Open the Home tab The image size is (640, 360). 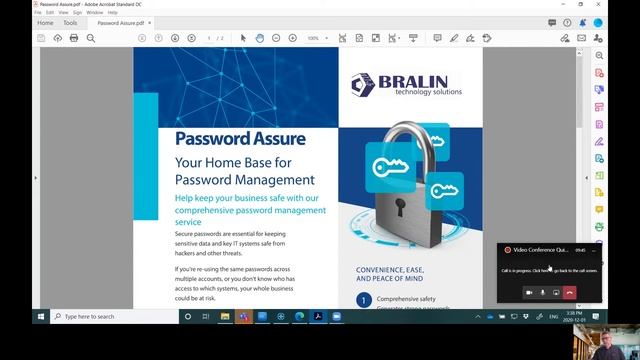(45, 23)
